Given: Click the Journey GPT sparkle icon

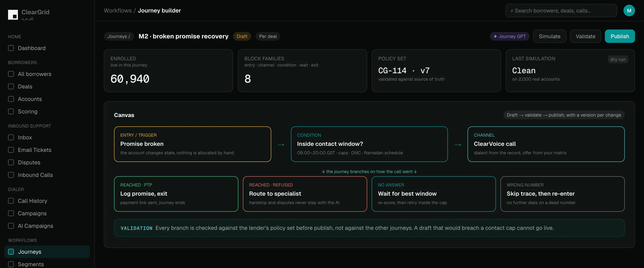Looking at the screenshot, I should coord(495,36).
